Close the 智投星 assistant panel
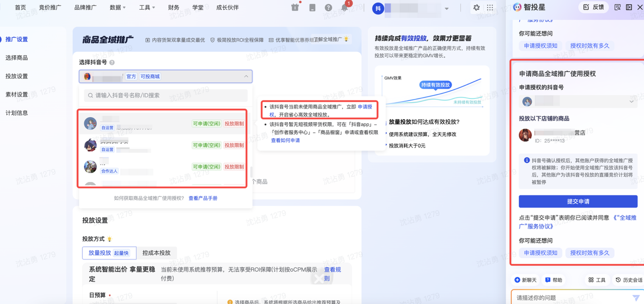 click(x=640, y=7)
